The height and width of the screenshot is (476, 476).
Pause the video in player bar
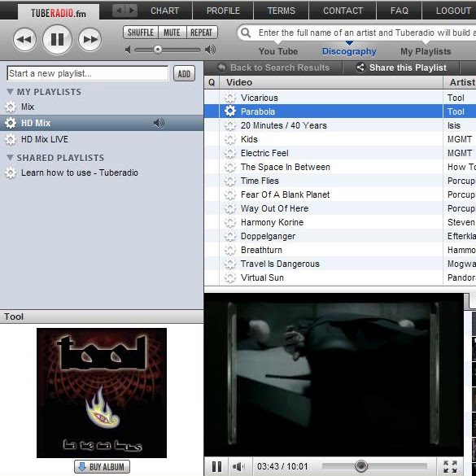point(216,466)
